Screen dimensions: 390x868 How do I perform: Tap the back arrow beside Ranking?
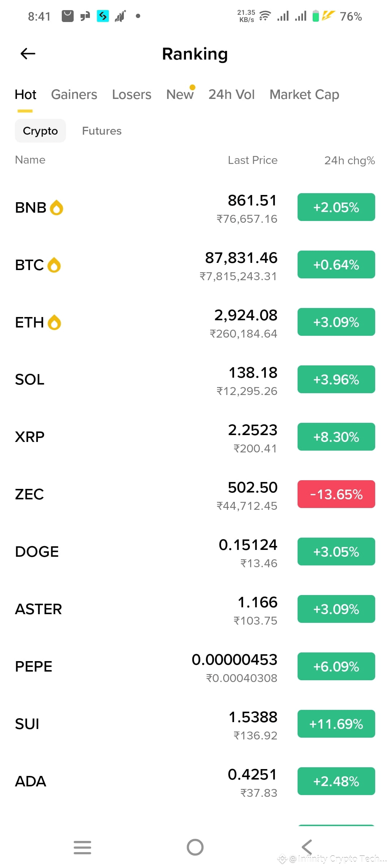tap(28, 54)
